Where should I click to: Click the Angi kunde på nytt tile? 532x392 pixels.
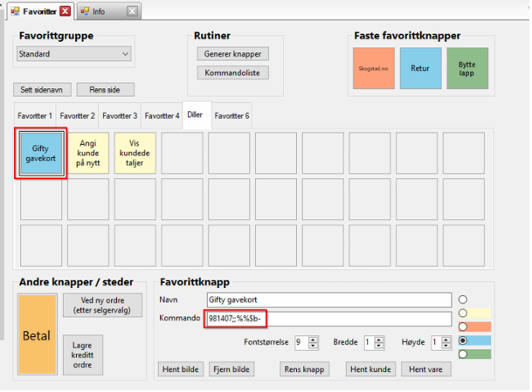[88, 154]
